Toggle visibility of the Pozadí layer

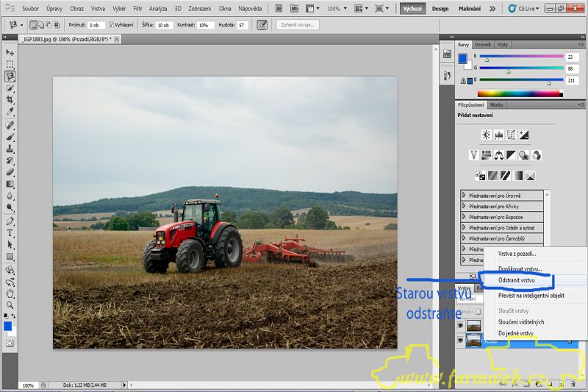[461, 341]
